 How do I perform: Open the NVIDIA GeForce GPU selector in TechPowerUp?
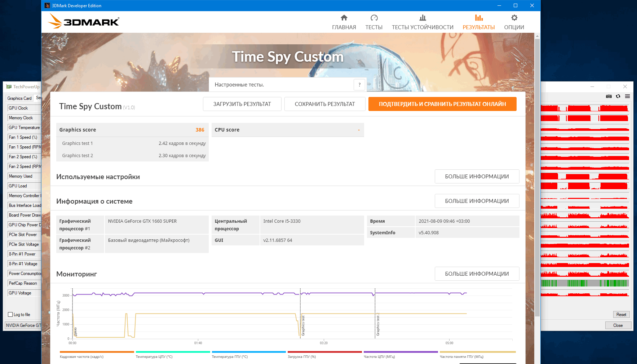(23, 325)
